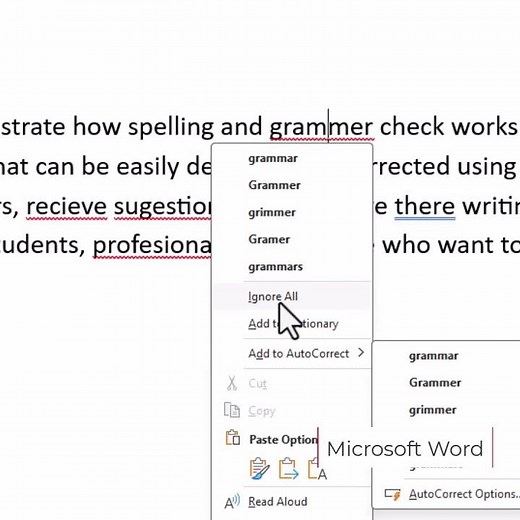Choose 'grimmer' in the AutoCorrect submenu

click(x=432, y=410)
